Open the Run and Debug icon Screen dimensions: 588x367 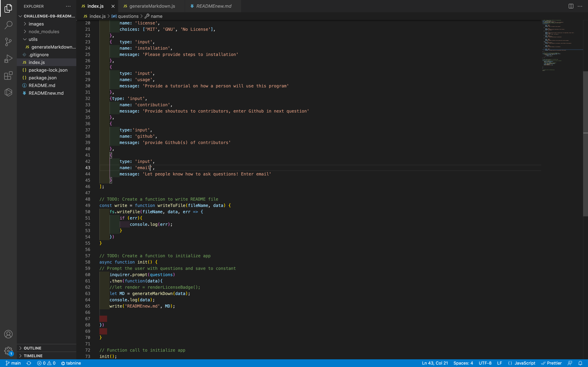point(9,59)
